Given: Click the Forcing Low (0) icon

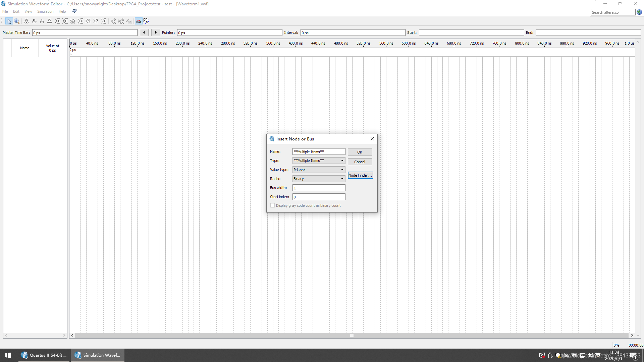Looking at the screenshot, I should 34,21.
